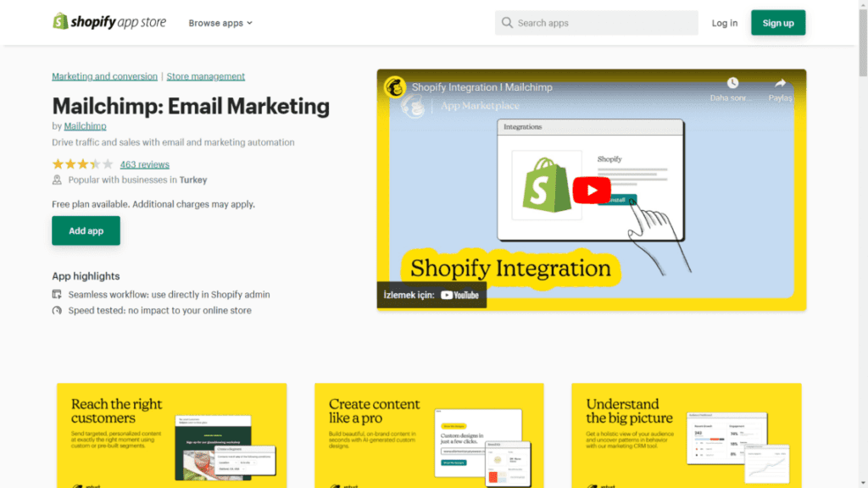Open the Mailchimp developer profile

(x=85, y=125)
